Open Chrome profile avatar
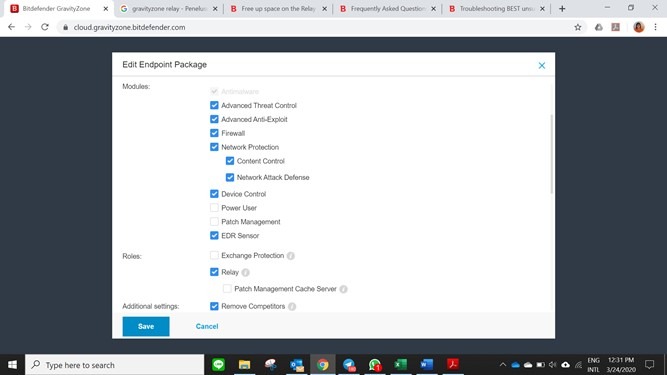 pos(638,27)
